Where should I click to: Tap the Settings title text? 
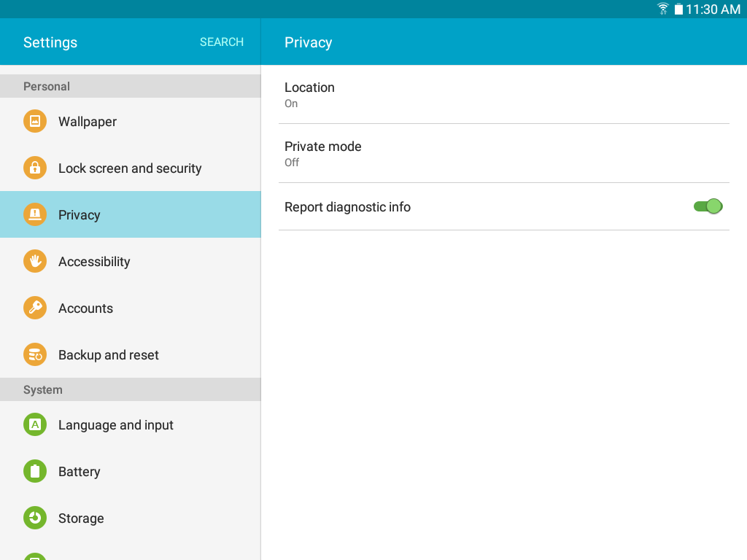pos(50,42)
